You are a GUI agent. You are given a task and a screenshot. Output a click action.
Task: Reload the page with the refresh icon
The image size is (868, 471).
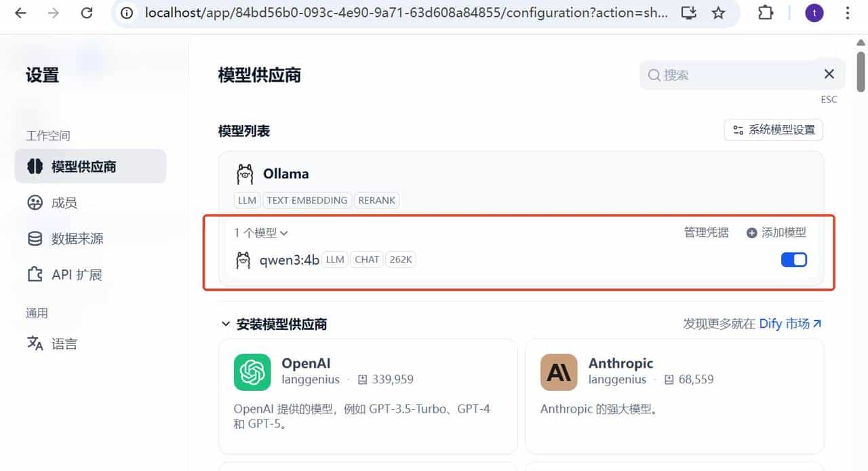click(87, 13)
